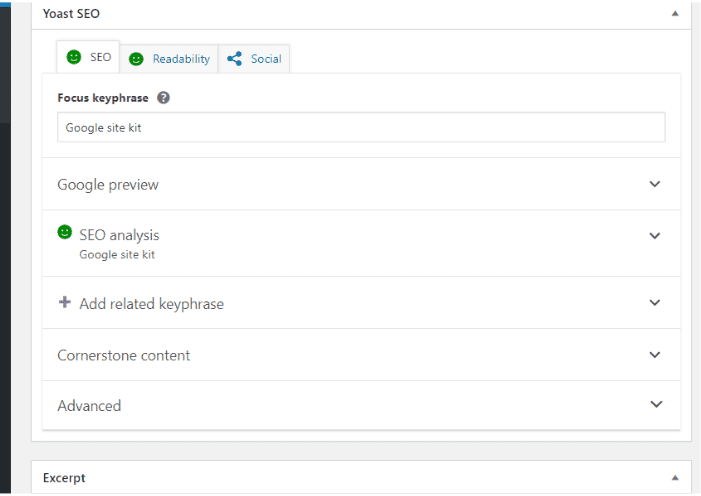This screenshot has width=701, height=496.
Task: Expand the Advanced section chevron
Action: coord(656,404)
